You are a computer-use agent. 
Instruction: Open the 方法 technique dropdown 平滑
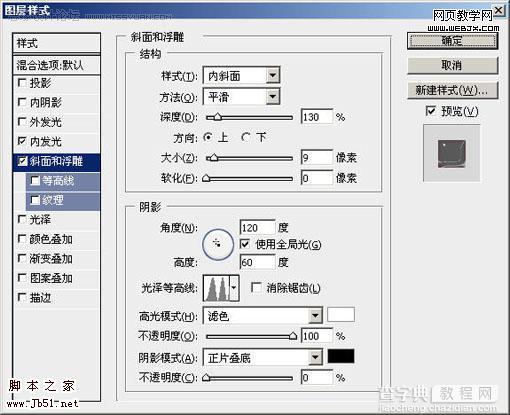tap(241, 97)
